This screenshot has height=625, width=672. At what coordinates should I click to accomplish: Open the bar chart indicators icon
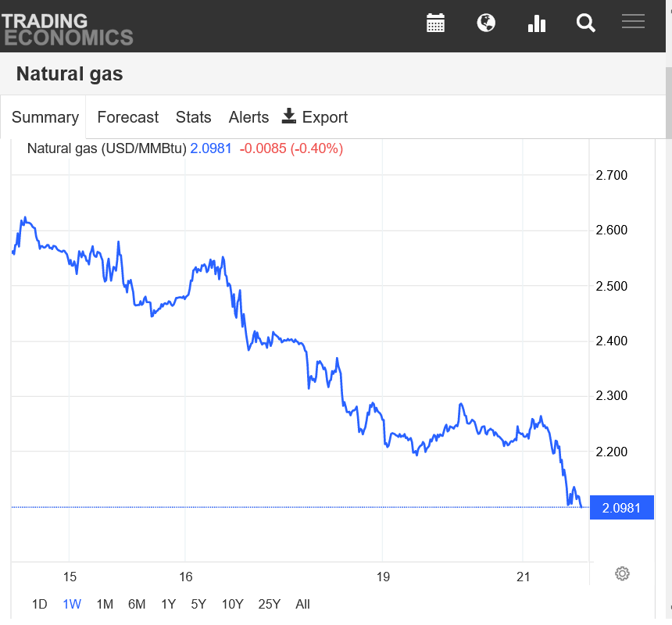536,23
